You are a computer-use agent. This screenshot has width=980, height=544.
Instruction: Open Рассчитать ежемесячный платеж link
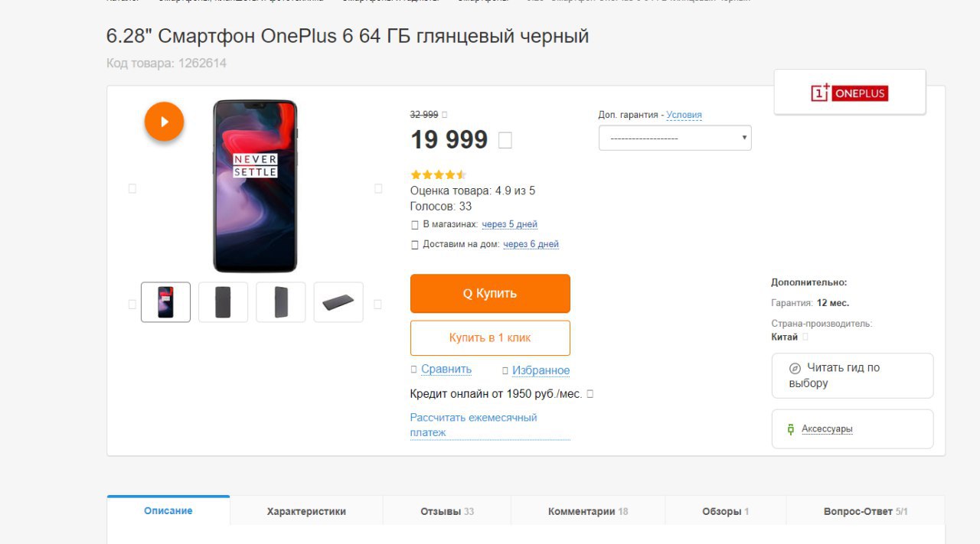473,425
